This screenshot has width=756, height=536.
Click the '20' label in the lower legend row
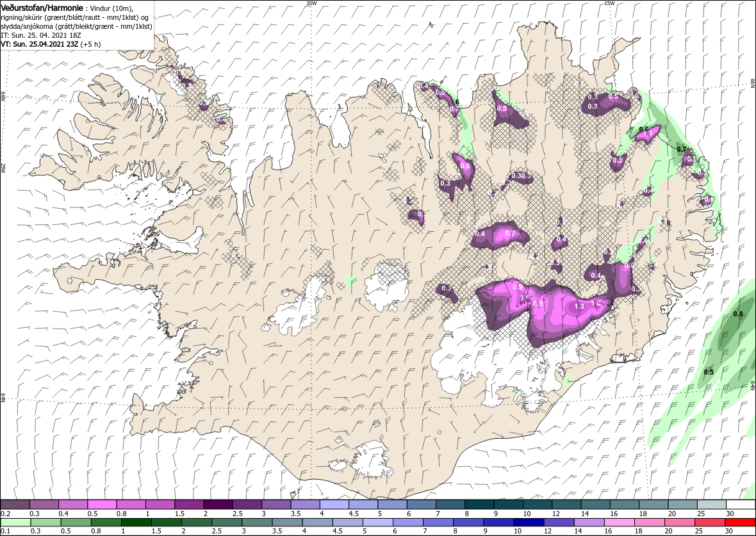pyautogui.click(x=668, y=532)
